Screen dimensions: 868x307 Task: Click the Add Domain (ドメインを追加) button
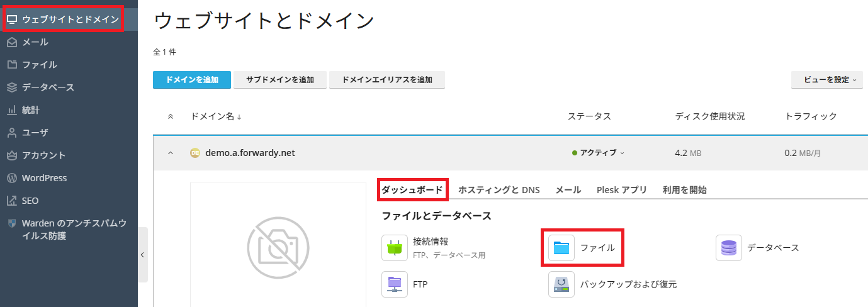(192, 80)
